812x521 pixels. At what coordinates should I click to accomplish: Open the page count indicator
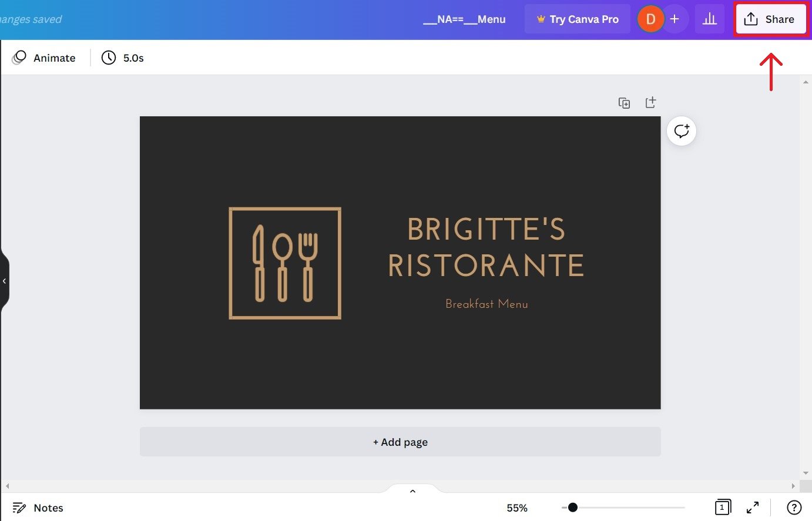pos(723,507)
